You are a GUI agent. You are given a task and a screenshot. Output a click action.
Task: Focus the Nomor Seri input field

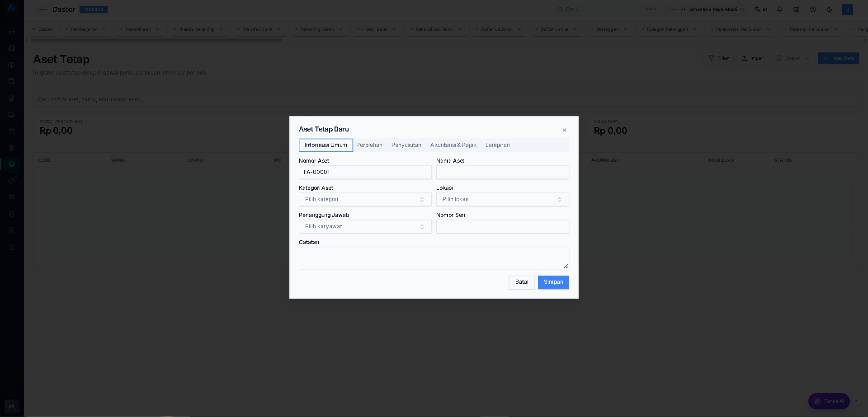tap(503, 227)
